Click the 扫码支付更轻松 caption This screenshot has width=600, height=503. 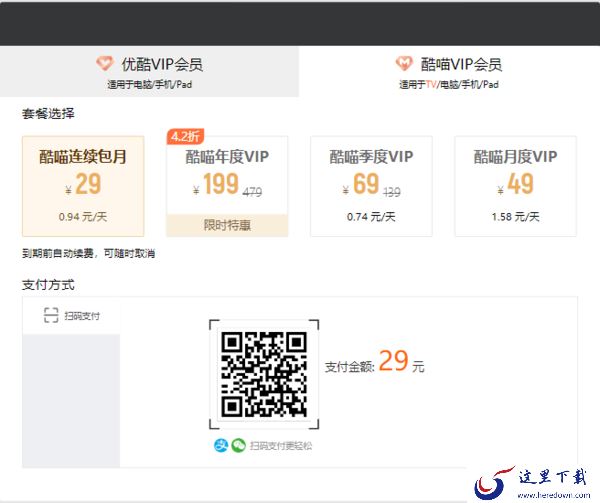click(x=281, y=446)
